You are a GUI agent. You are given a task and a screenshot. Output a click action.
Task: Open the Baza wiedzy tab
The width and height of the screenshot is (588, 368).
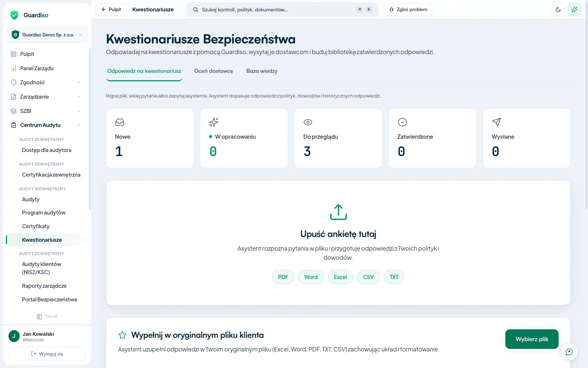point(262,71)
